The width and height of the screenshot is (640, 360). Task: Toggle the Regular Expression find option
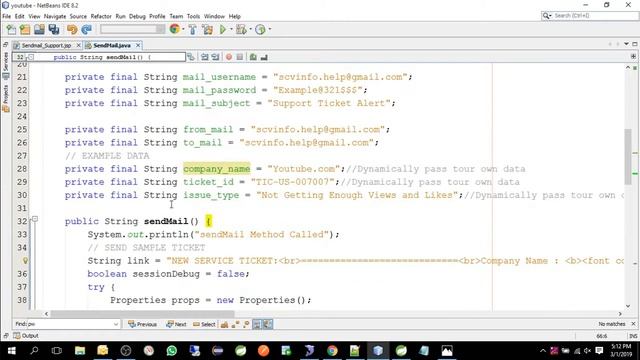pyautogui.click(x=246, y=324)
